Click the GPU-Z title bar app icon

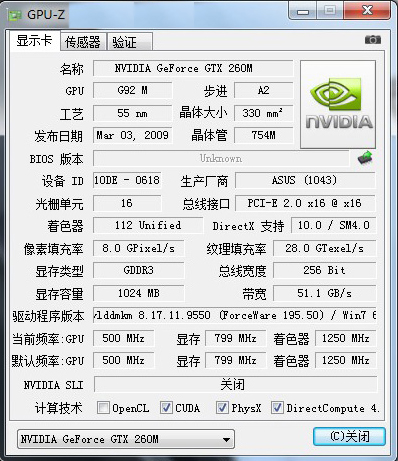point(15,15)
